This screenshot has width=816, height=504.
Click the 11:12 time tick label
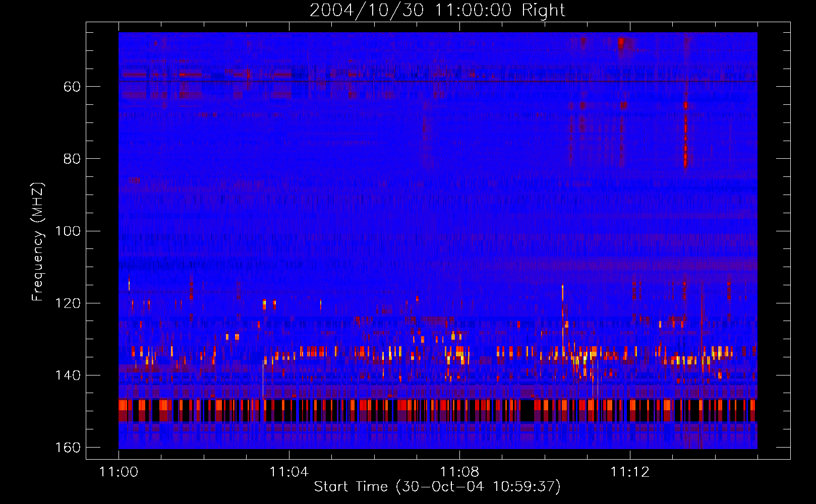(630, 472)
